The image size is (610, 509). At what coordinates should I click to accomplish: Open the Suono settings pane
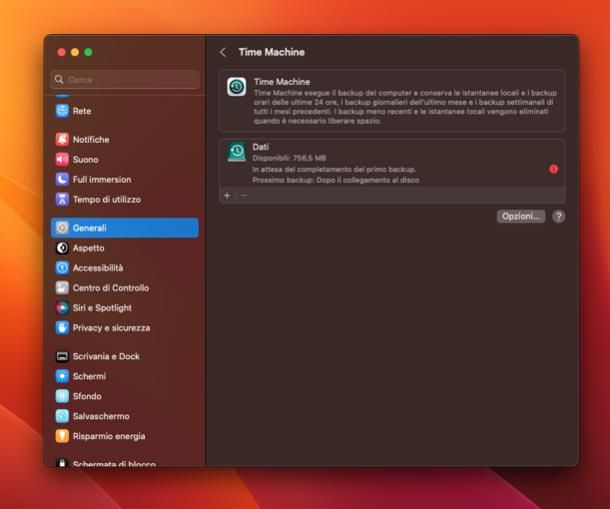click(x=125, y=160)
